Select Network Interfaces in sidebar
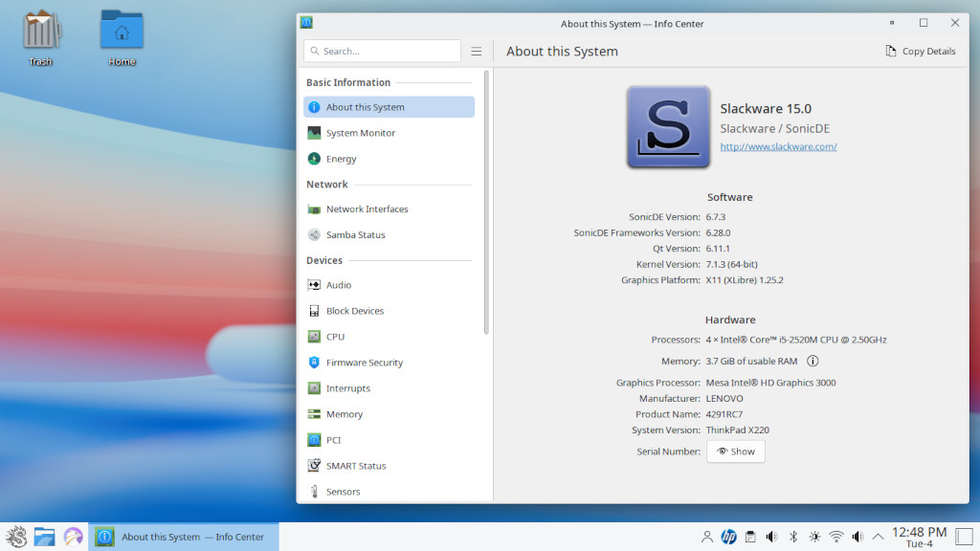Image resolution: width=980 pixels, height=551 pixels. pos(389,209)
